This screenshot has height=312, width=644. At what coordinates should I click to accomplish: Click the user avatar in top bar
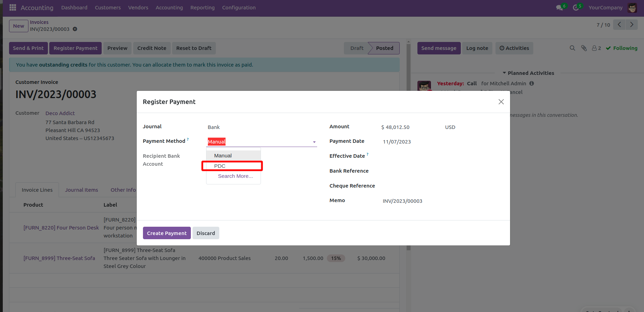632,8
